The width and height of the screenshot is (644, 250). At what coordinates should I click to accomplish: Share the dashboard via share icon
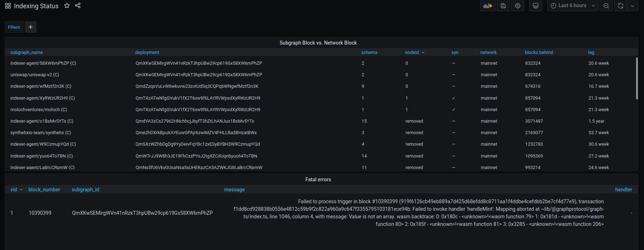(x=78, y=5)
